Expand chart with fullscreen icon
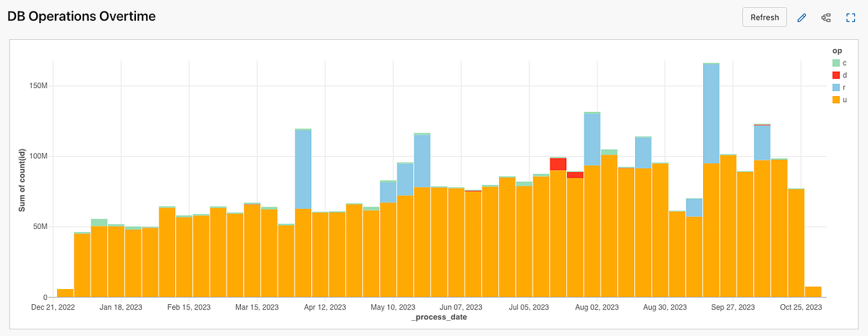 pyautogui.click(x=851, y=17)
